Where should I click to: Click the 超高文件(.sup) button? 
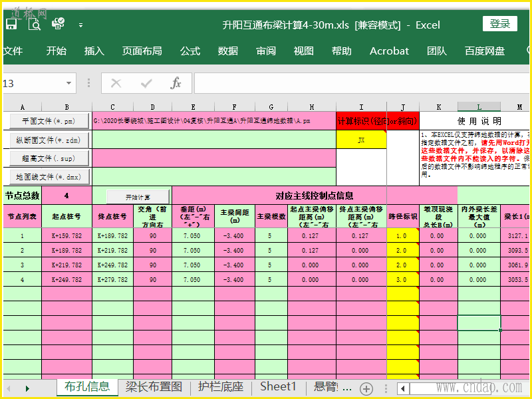49,158
